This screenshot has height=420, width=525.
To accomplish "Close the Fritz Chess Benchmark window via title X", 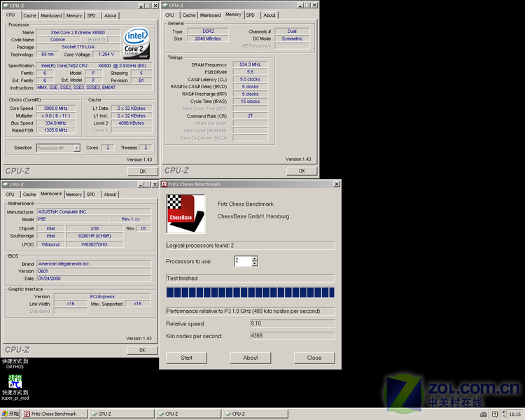I will coord(337,184).
